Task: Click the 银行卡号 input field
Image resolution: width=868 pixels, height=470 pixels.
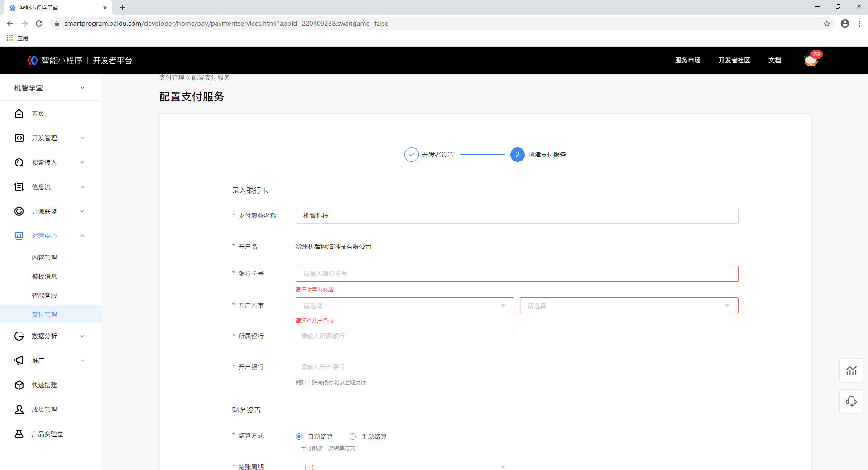Action: (517, 274)
